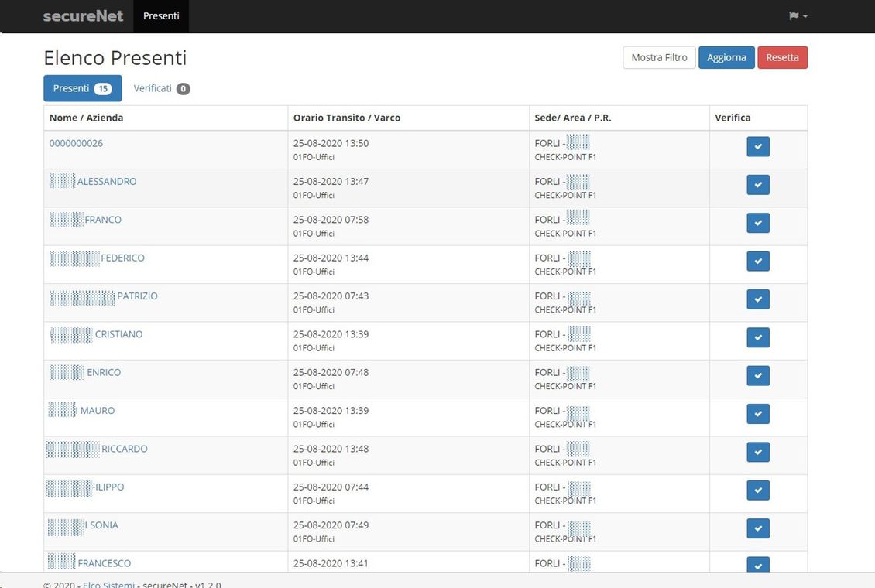Image resolution: width=875 pixels, height=588 pixels.
Task: Open the ALESSANDRO name link
Action: click(93, 181)
